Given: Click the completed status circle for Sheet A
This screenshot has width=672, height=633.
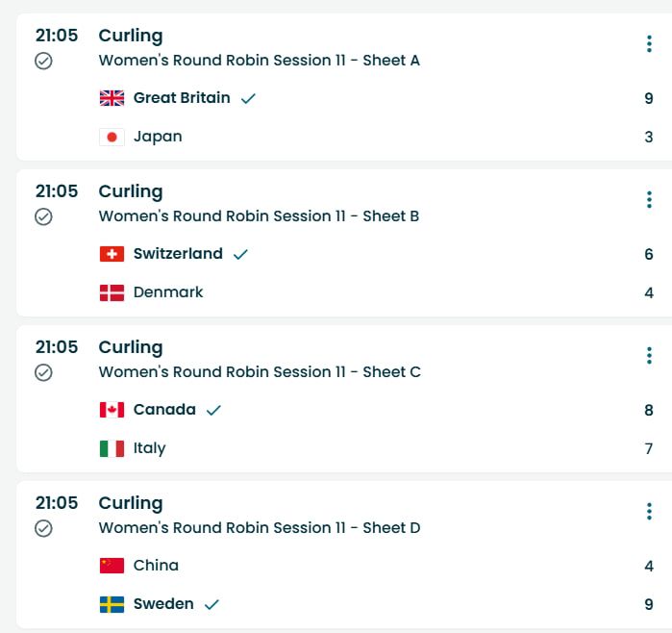Looking at the screenshot, I should tap(43, 61).
